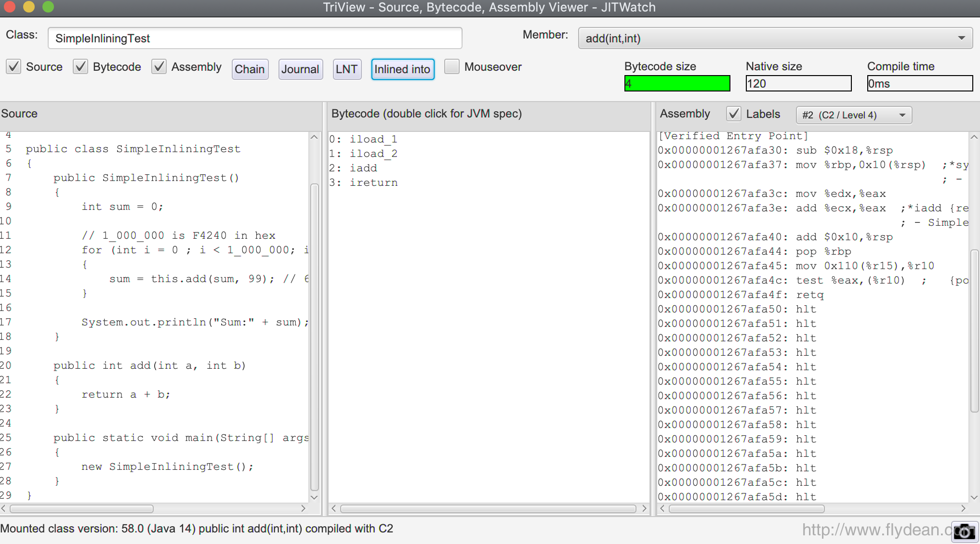This screenshot has width=980, height=544.
Task: Click the green Bytecode size bar
Action: pos(677,84)
